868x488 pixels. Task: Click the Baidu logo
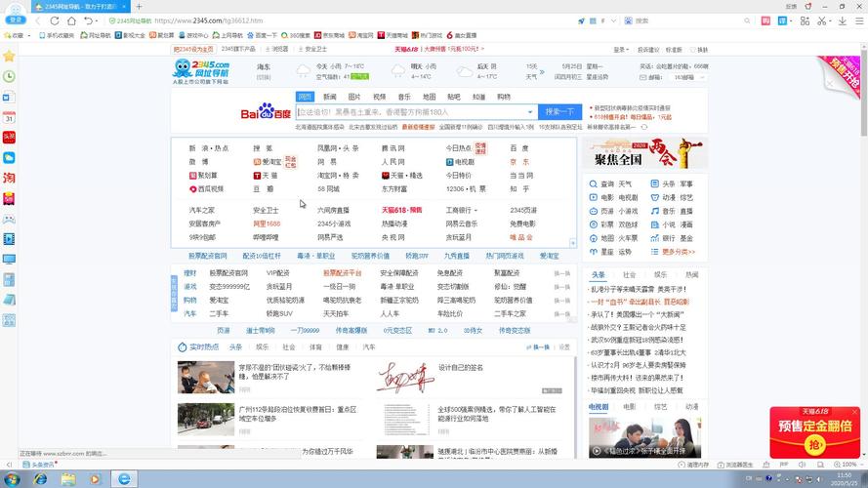(x=266, y=111)
